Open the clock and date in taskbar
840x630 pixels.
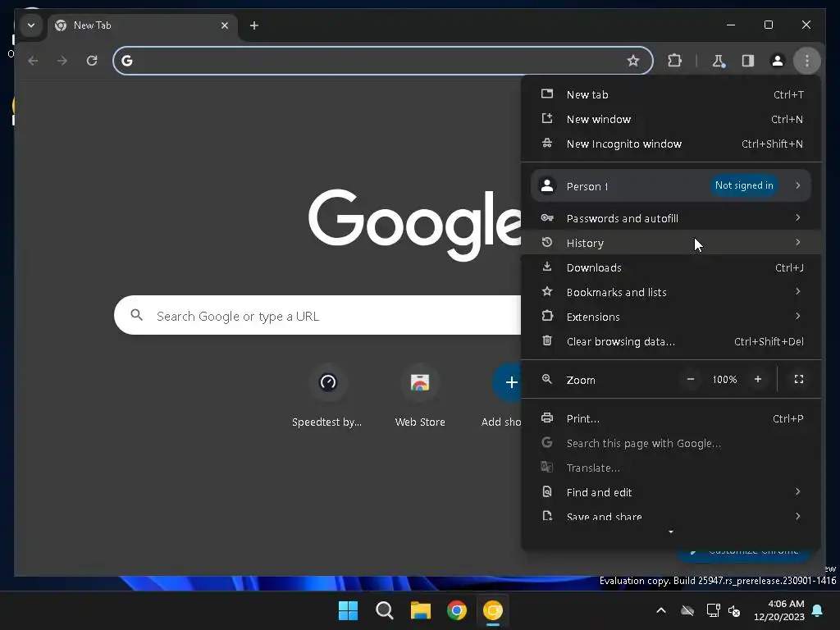click(779, 610)
